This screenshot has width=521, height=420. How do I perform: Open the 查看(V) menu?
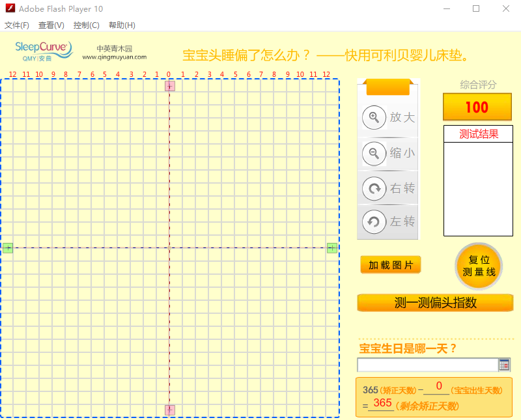coord(51,25)
